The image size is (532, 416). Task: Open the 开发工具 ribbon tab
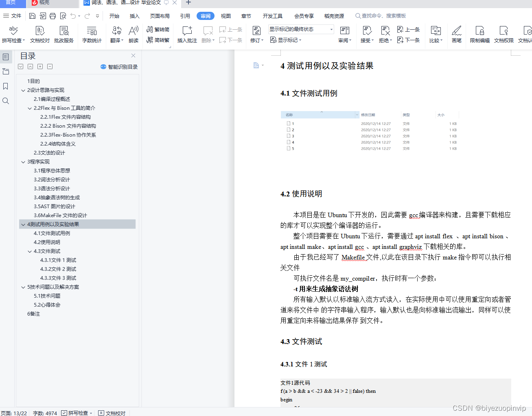pyautogui.click(x=273, y=16)
